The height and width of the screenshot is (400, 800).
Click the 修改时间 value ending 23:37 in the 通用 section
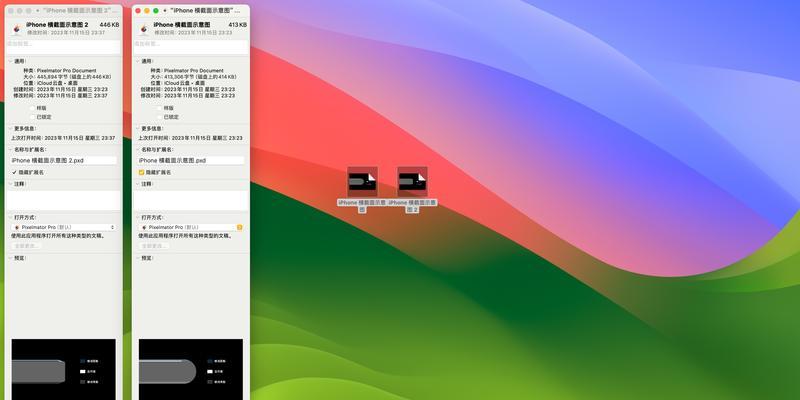72,95
